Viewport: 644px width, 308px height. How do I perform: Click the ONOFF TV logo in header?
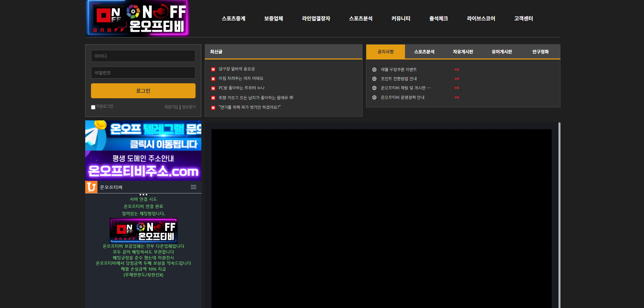(x=137, y=18)
